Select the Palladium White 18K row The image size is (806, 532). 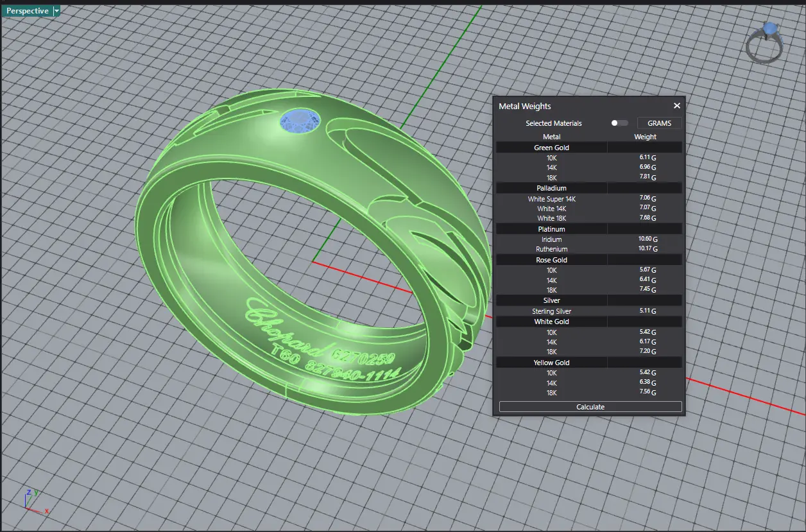tap(589, 218)
